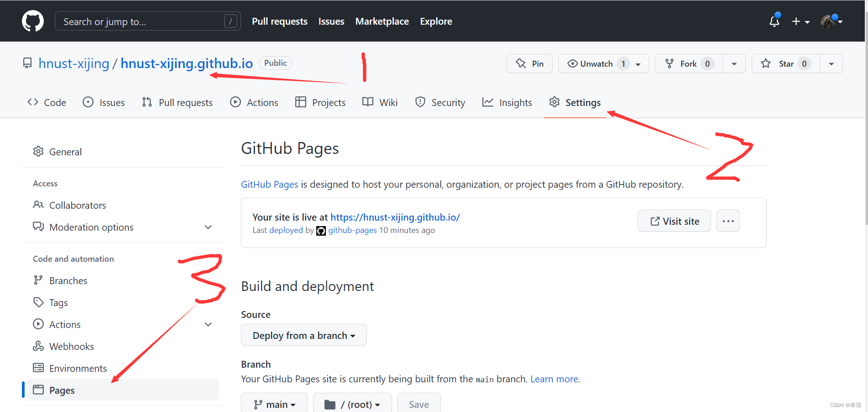Switch to the Wiki tab

coord(380,102)
